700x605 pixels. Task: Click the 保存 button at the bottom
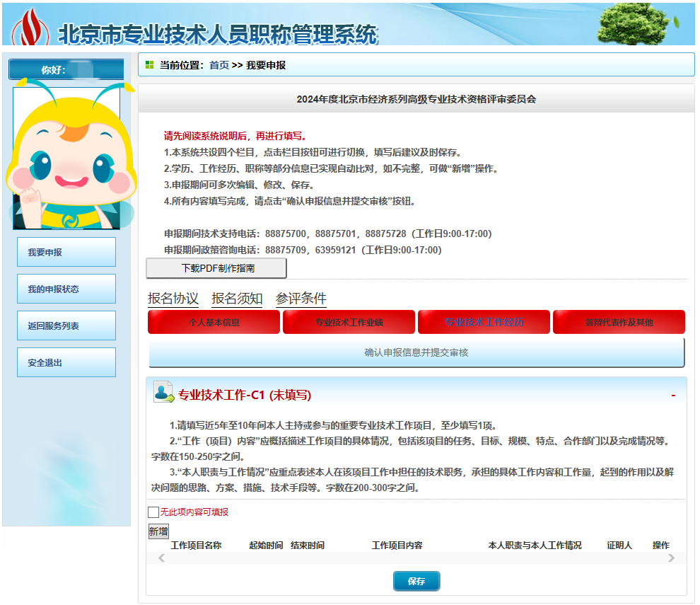[416, 581]
